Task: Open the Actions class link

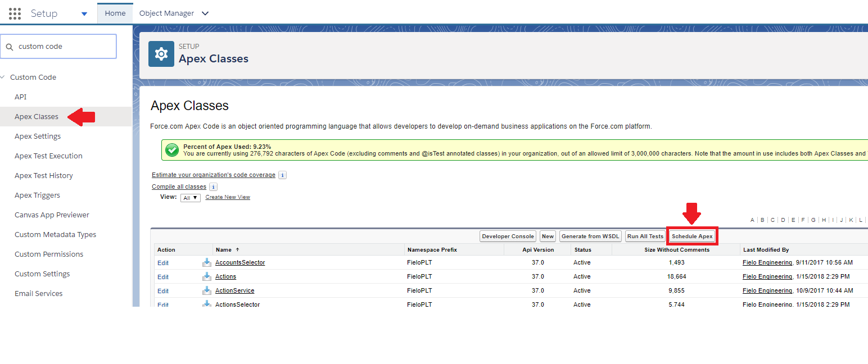Action: pyautogui.click(x=225, y=276)
